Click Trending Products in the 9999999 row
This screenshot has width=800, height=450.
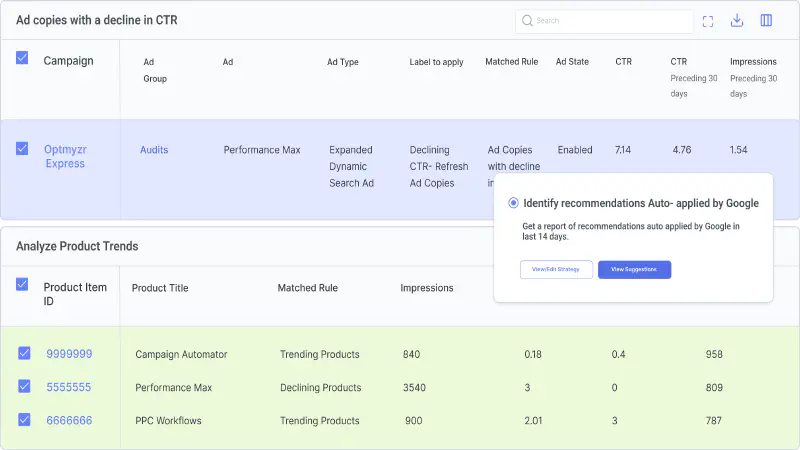319,354
